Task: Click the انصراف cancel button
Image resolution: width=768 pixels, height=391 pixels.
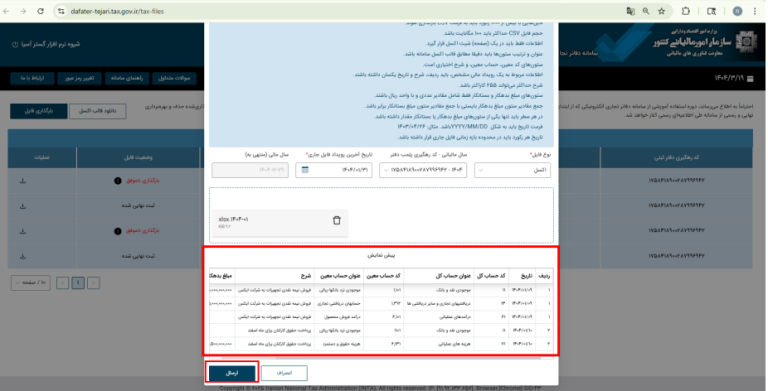Action: click(x=284, y=373)
